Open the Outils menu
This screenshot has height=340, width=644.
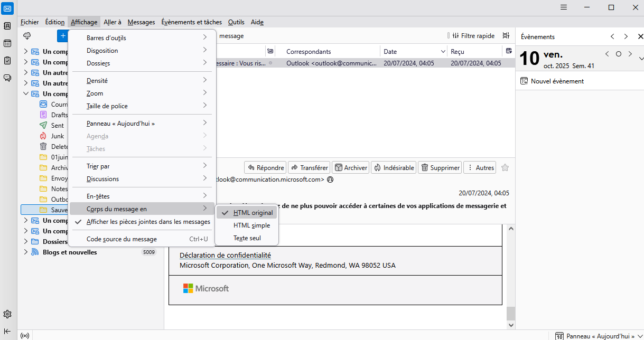coord(236,22)
